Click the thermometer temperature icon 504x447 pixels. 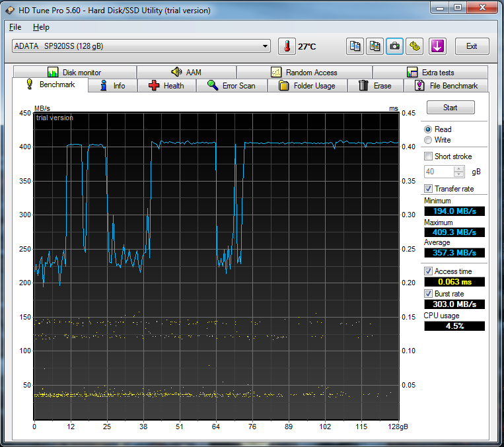pos(287,46)
